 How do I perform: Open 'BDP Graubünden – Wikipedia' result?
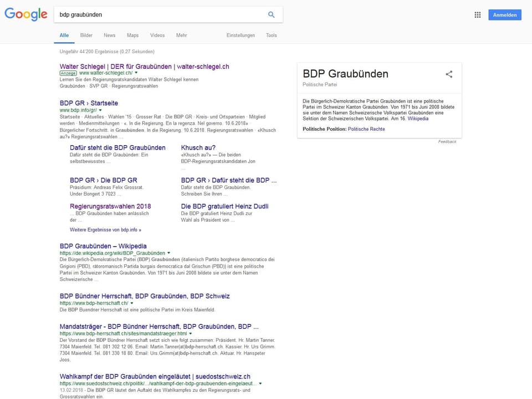click(x=103, y=246)
